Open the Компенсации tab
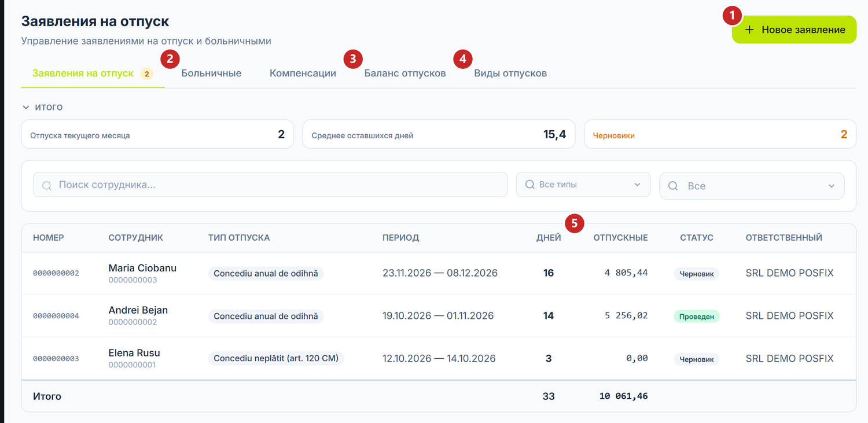This screenshot has width=868, height=423. pos(303,73)
